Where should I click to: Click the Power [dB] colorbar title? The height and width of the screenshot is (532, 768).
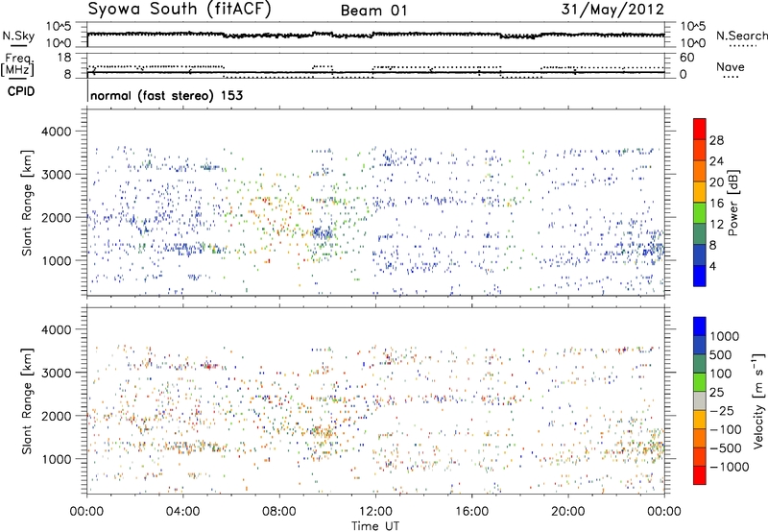pos(733,203)
